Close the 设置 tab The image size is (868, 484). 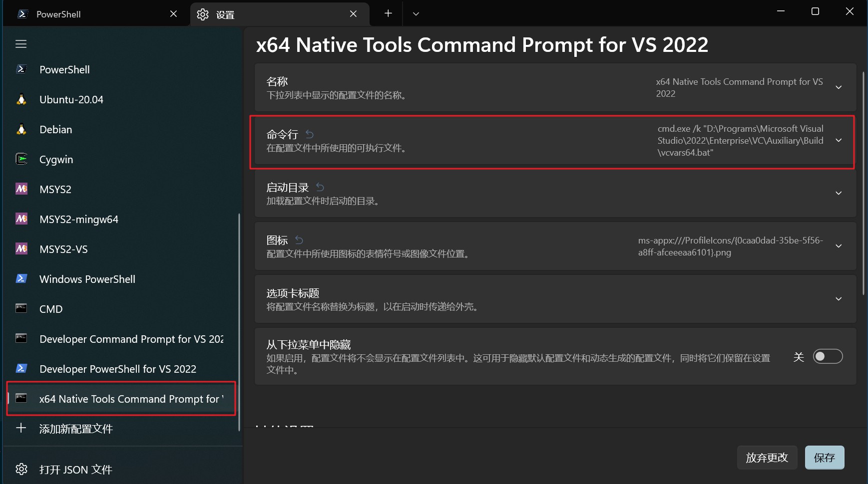click(x=353, y=14)
